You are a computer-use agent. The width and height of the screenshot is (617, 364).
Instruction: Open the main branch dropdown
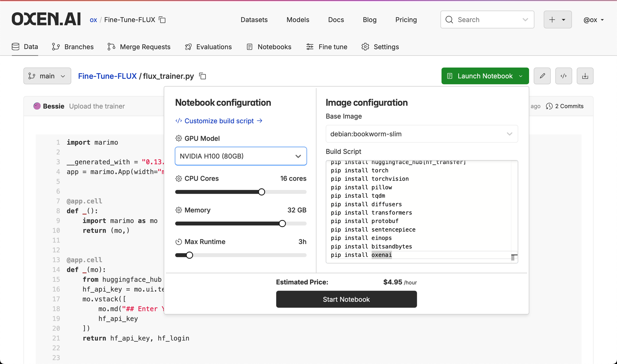[x=47, y=76]
